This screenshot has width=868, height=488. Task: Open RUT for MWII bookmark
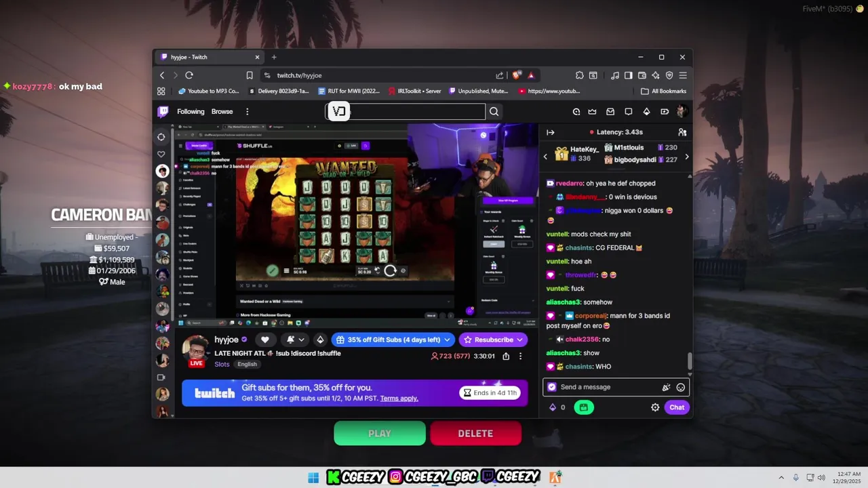(x=349, y=91)
